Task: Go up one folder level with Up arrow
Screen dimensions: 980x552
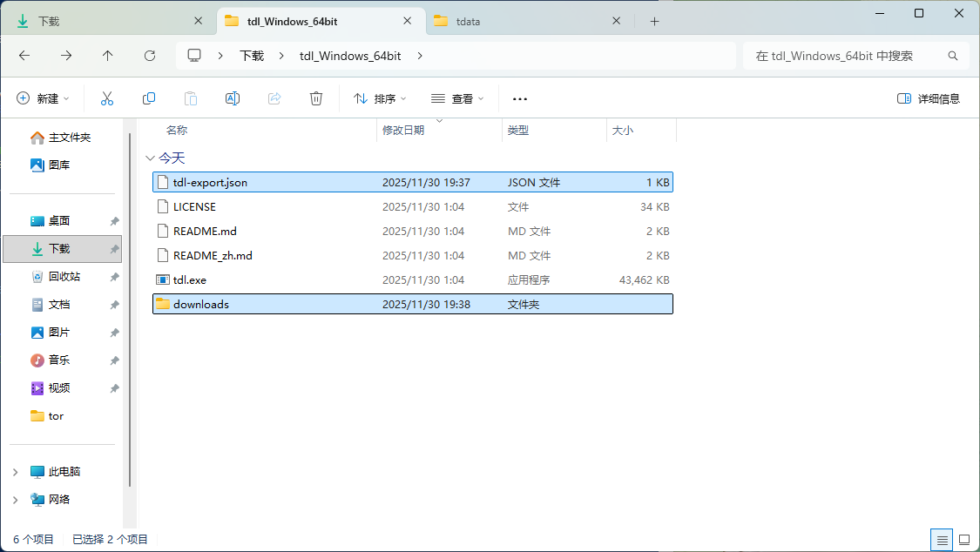Action: coord(108,56)
